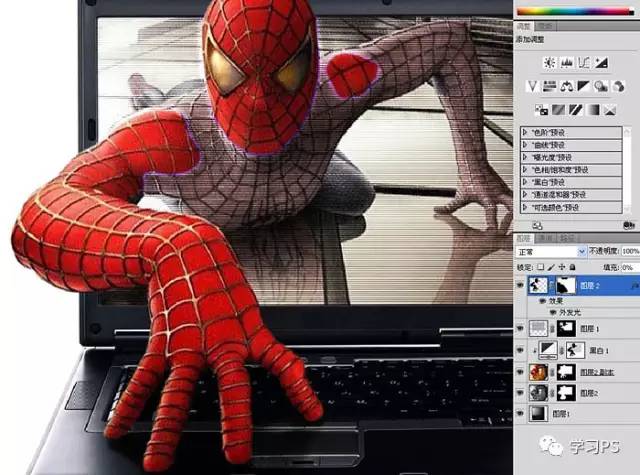Switch to the 图层 layers tab
The height and width of the screenshot is (475, 640).
click(524, 239)
